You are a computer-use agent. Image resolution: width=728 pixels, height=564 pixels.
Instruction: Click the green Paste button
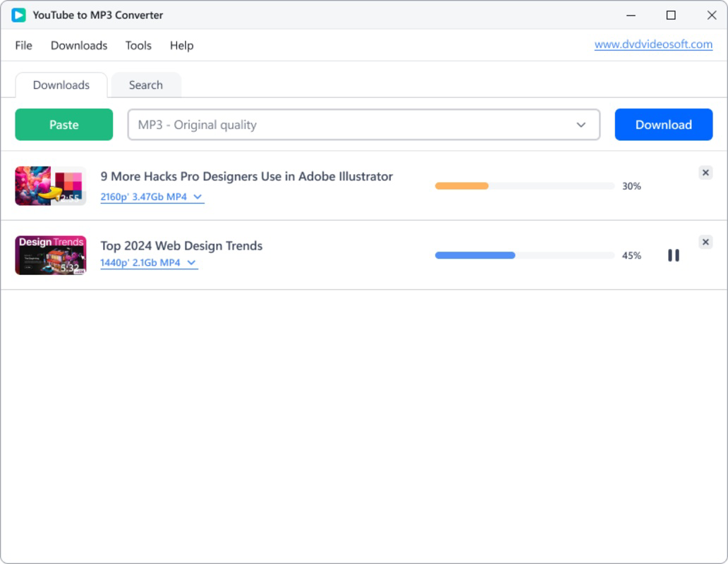point(64,125)
